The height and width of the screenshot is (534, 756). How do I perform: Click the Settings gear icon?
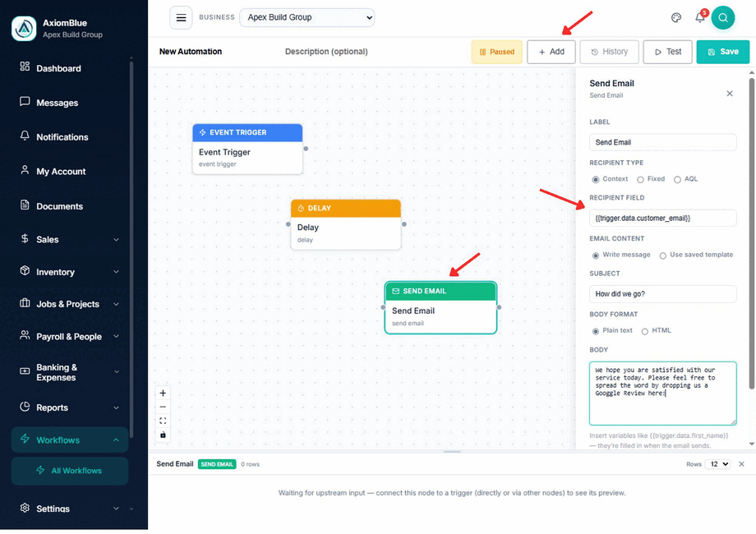25,508
